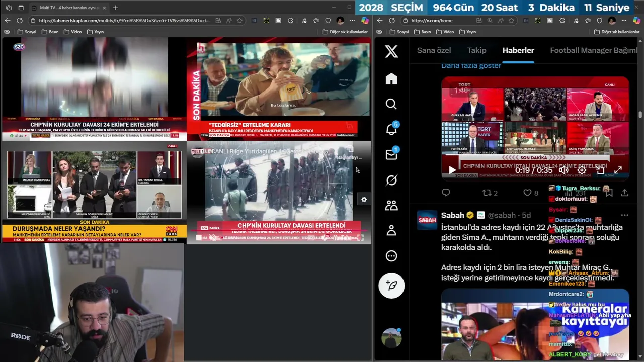The image size is (644, 362).
Task: Switch to Sana özel tab
Action: [x=434, y=50]
